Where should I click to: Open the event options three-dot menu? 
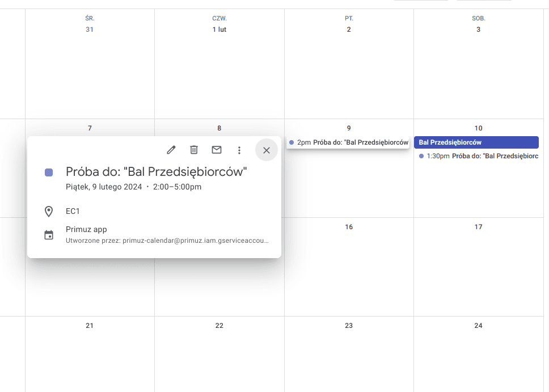239,150
